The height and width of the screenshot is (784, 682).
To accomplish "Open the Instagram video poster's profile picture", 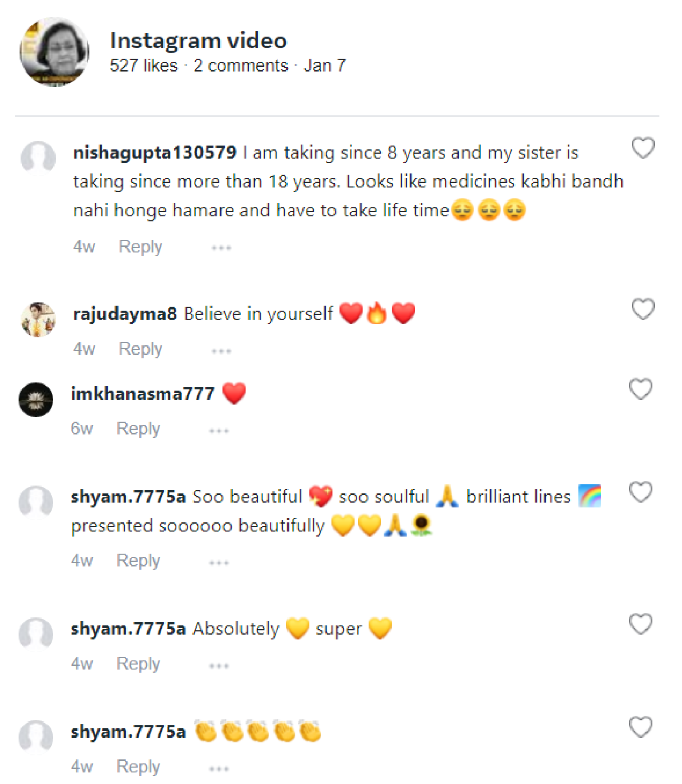I will 54,52.
